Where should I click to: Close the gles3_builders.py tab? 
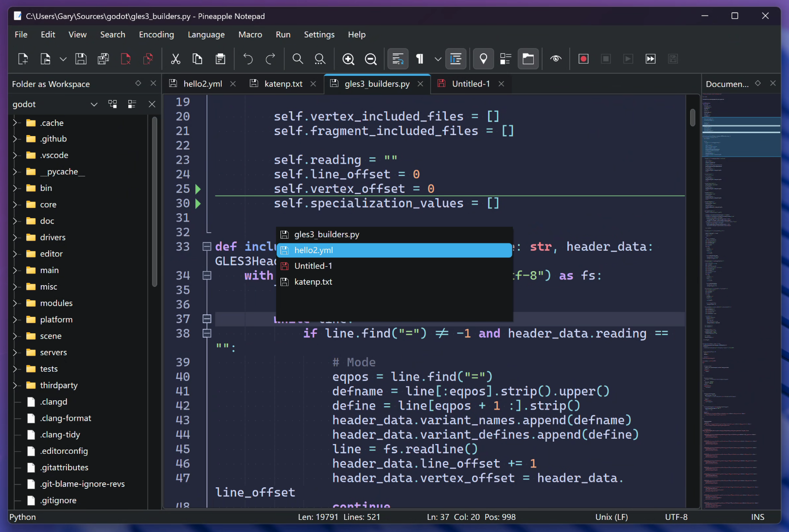pyautogui.click(x=421, y=84)
